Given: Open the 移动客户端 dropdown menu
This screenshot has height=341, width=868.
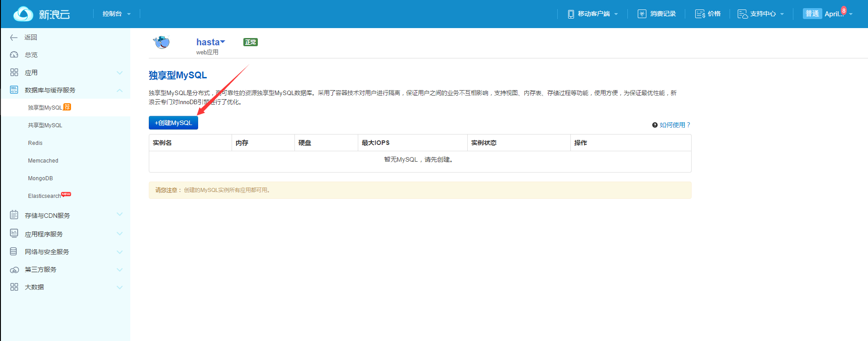Looking at the screenshot, I should click(x=593, y=14).
